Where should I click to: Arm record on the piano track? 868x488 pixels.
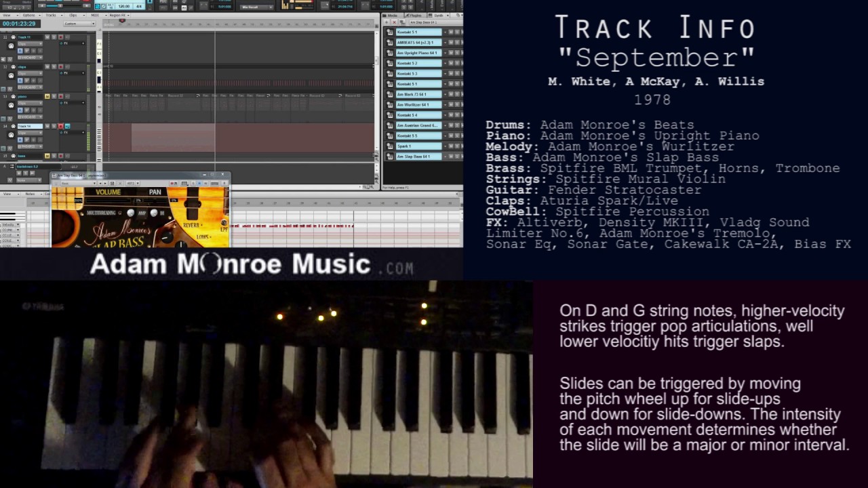click(x=60, y=96)
